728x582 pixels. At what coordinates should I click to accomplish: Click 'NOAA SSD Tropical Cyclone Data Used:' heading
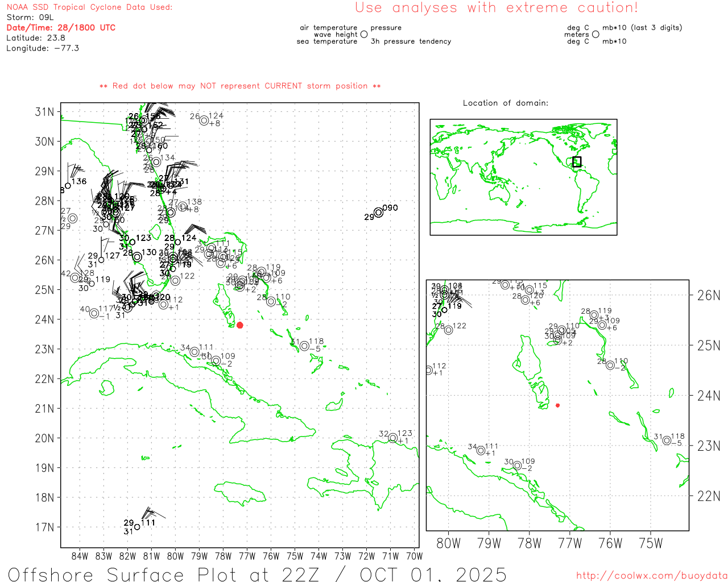(x=89, y=7)
